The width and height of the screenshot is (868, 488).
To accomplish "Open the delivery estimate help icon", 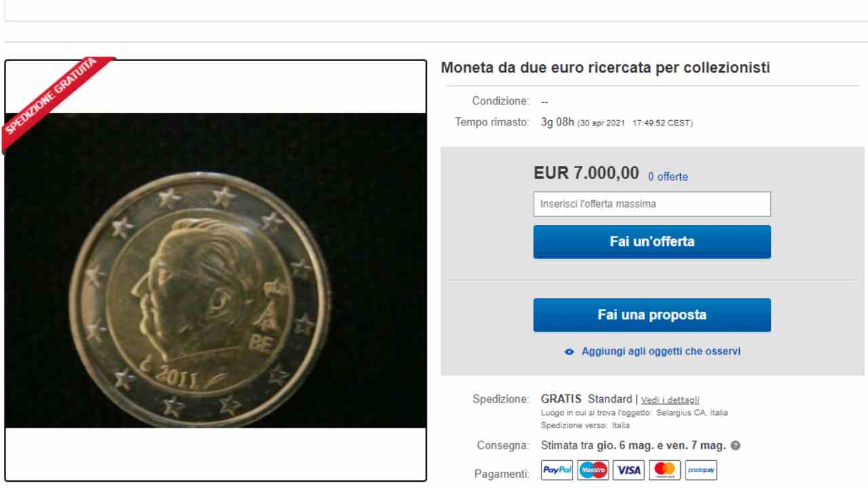I will coord(736,446).
